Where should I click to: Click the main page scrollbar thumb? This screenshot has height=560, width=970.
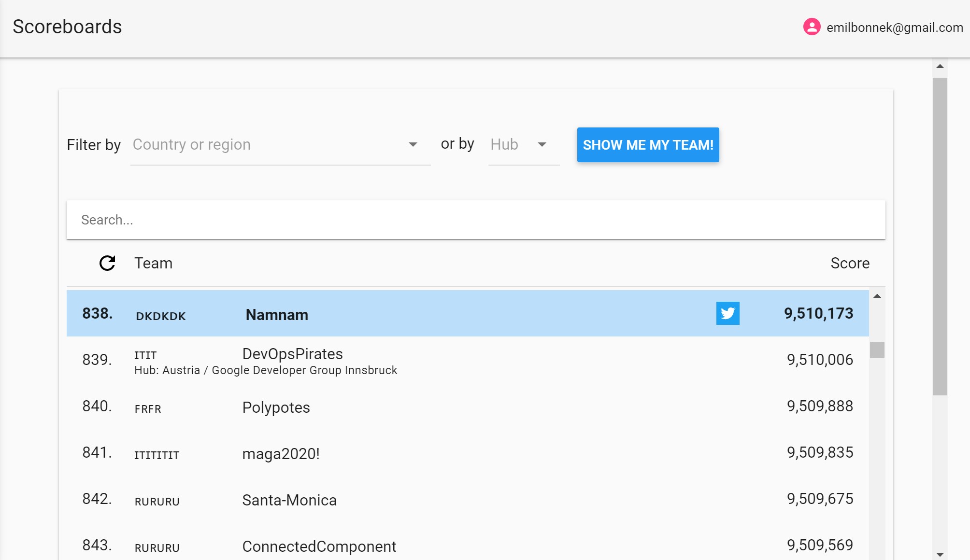coord(940,237)
